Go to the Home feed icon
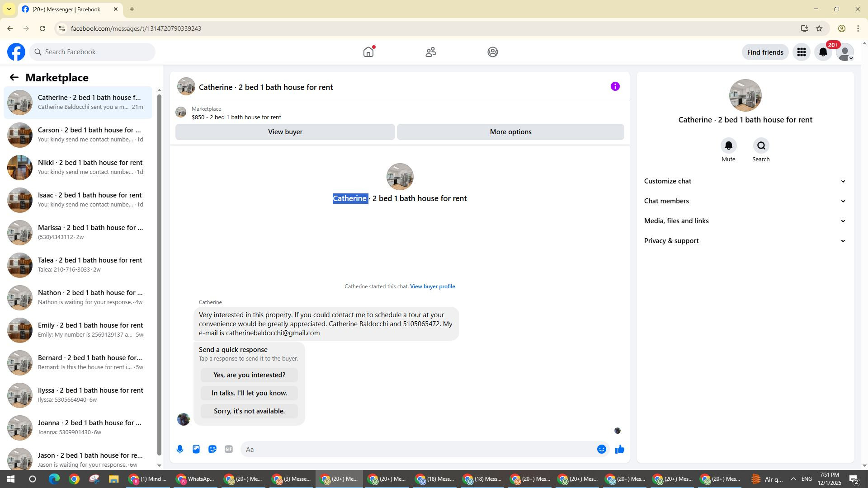This screenshot has width=868, height=488. coord(368,52)
